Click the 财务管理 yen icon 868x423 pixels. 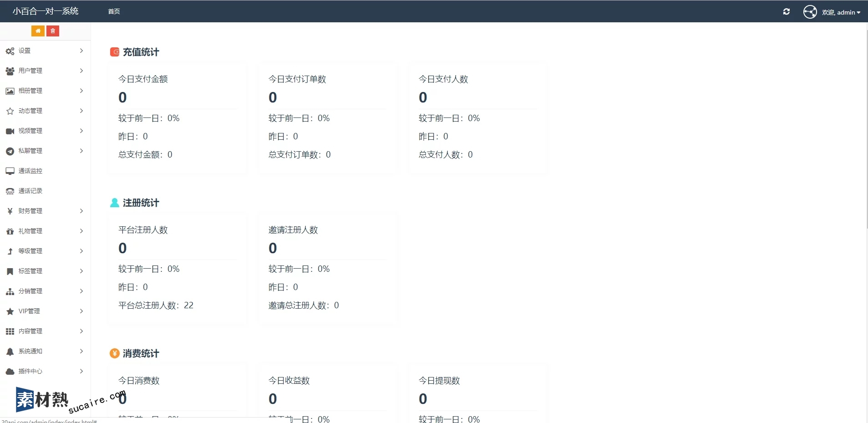tap(10, 211)
